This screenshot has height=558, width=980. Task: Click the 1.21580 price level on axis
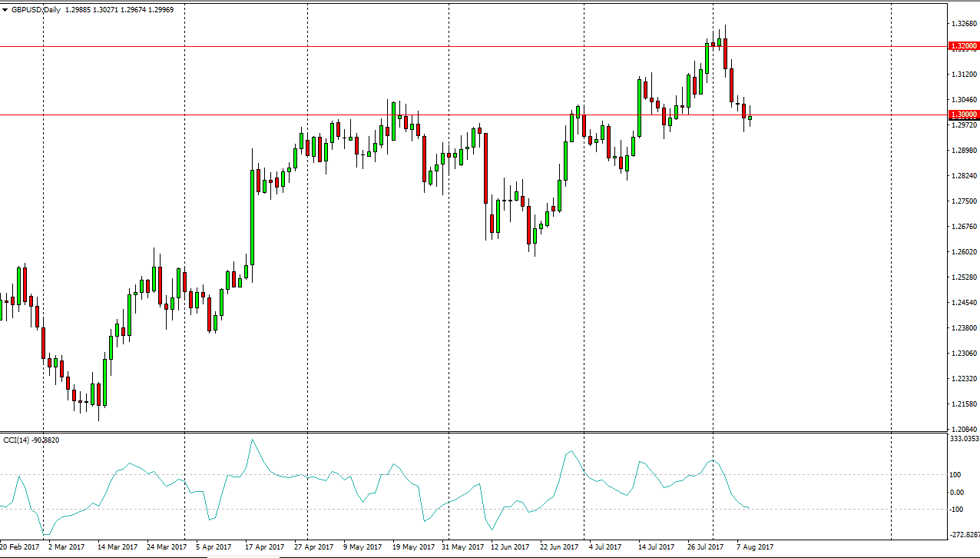click(x=964, y=404)
